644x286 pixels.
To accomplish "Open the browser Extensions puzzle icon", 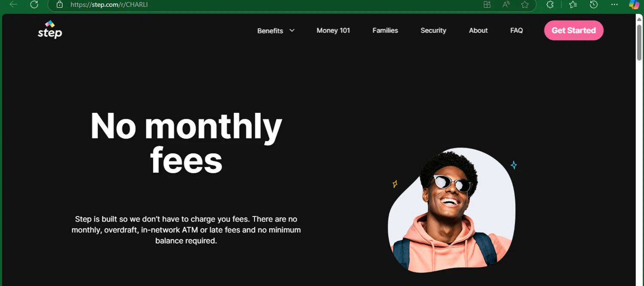I will pos(550,5).
